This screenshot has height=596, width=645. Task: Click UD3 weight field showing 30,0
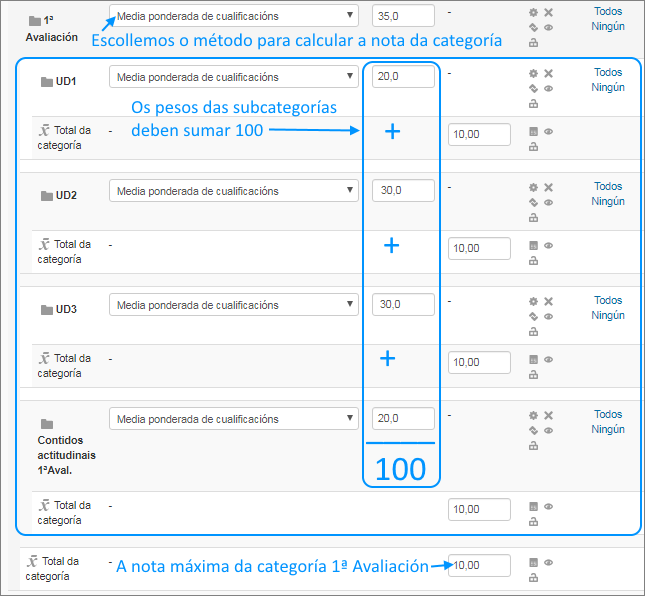point(403,304)
